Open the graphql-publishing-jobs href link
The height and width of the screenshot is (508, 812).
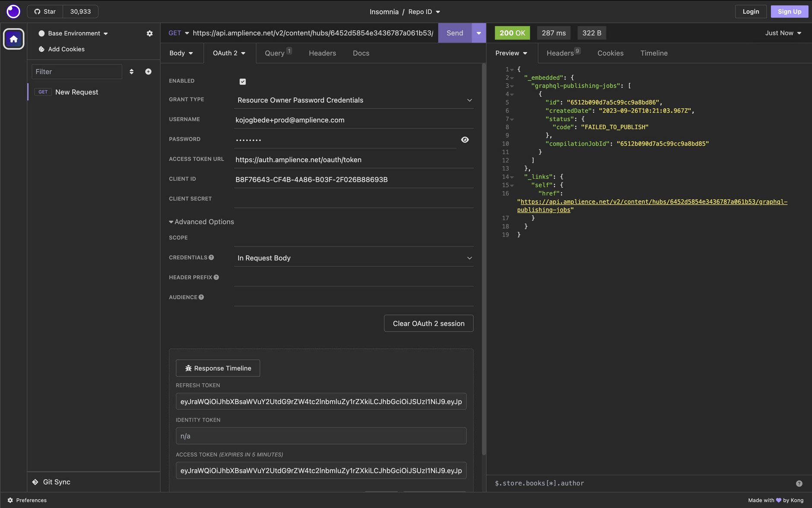(652, 206)
